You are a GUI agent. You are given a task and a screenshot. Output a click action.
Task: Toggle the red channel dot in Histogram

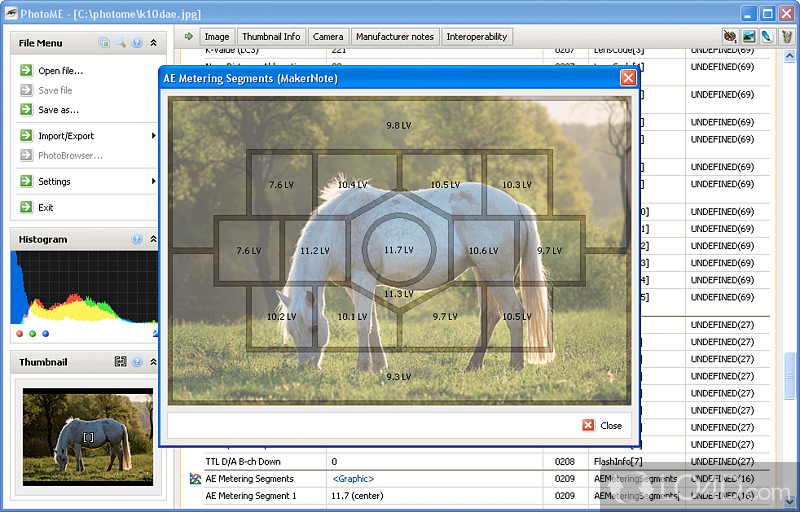coord(20,334)
